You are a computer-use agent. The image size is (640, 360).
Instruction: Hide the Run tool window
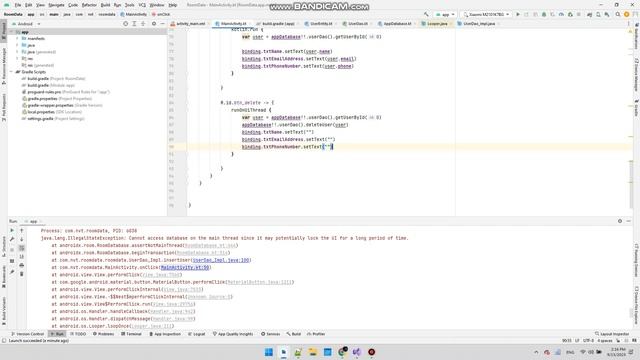629,221
